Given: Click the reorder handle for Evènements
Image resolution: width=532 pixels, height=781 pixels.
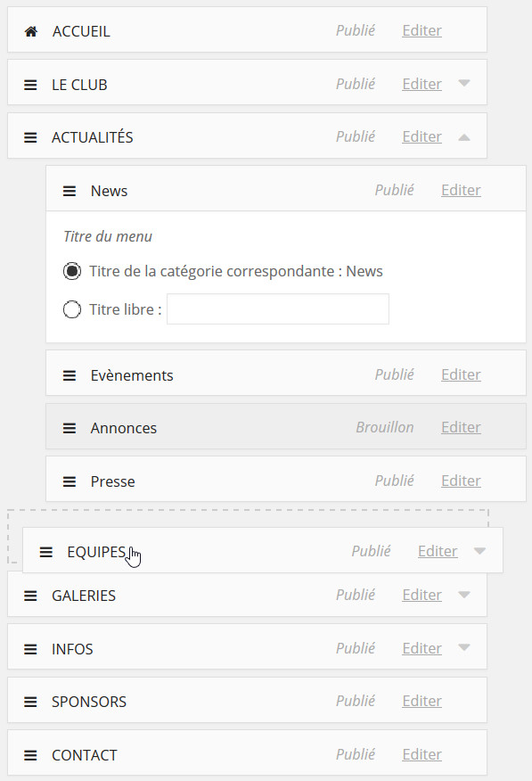Looking at the screenshot, I should coord(70,375).
